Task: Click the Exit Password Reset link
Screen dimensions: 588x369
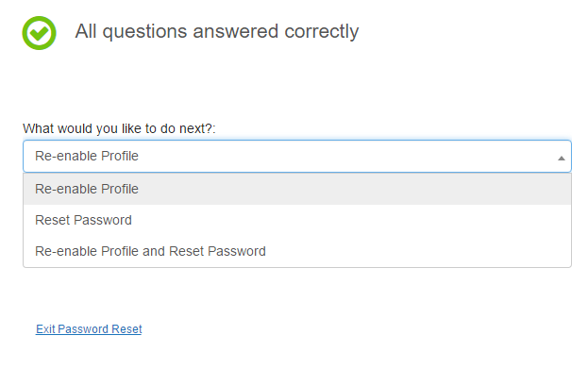Action: (89, 328)
